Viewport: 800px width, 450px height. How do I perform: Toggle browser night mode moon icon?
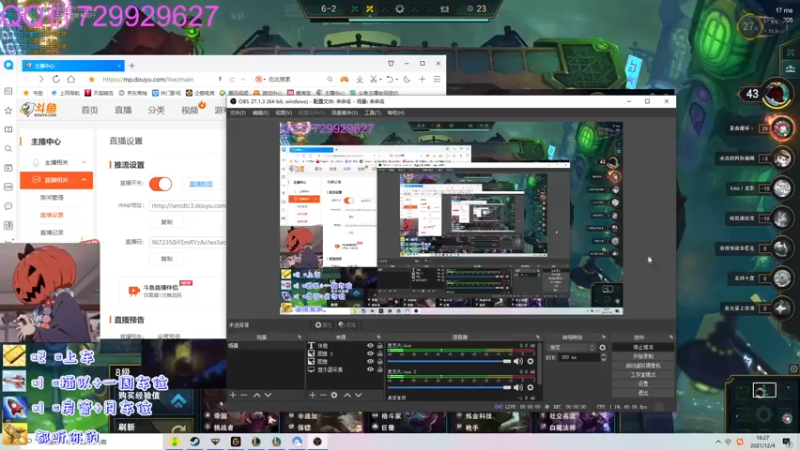(x=407, y=79)
